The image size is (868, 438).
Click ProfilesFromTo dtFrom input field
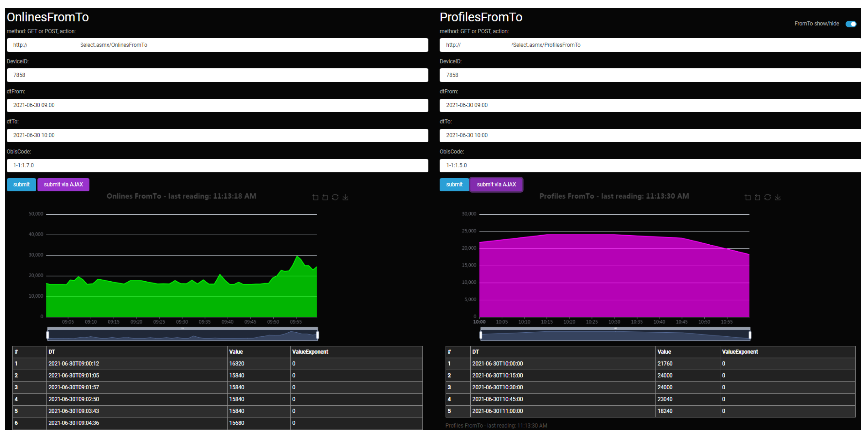[650, 105]
